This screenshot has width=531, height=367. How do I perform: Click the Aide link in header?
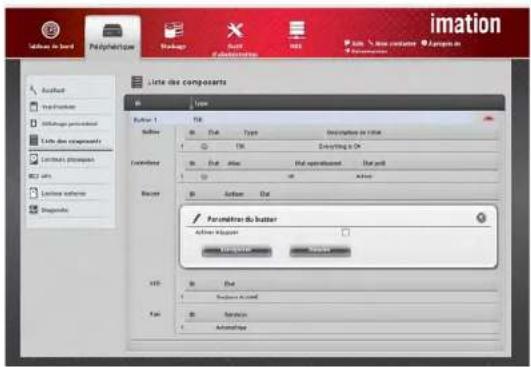click(x=354, y=43)
